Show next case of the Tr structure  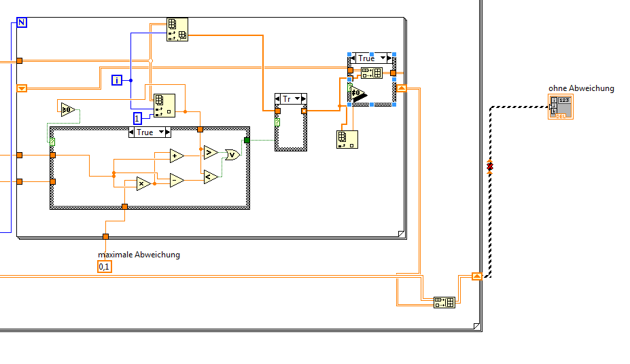point(304,98)
